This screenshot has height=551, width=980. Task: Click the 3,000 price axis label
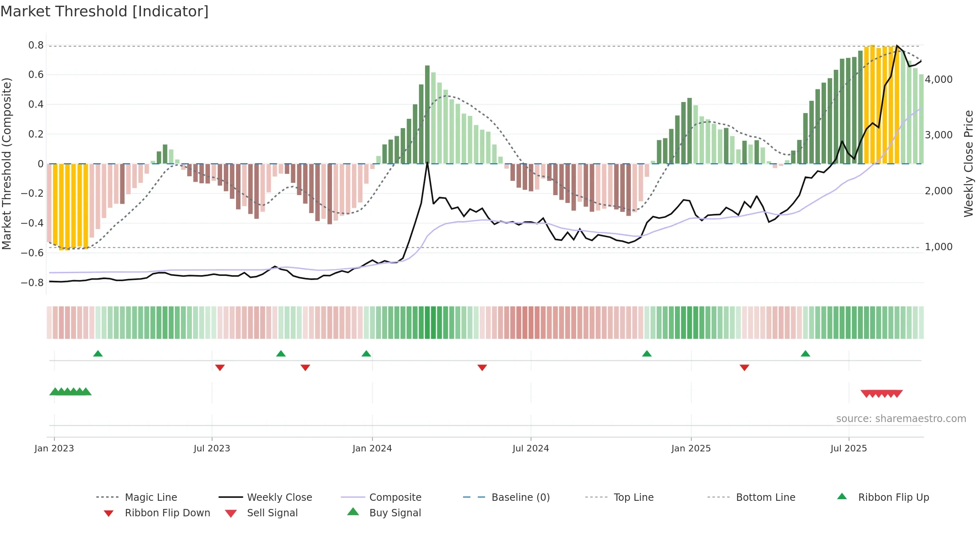coord(939,135)
